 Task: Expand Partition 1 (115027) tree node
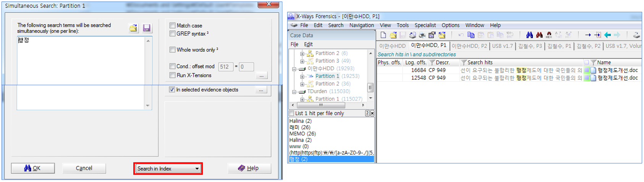pyautogui.click(x=302, y=99)
